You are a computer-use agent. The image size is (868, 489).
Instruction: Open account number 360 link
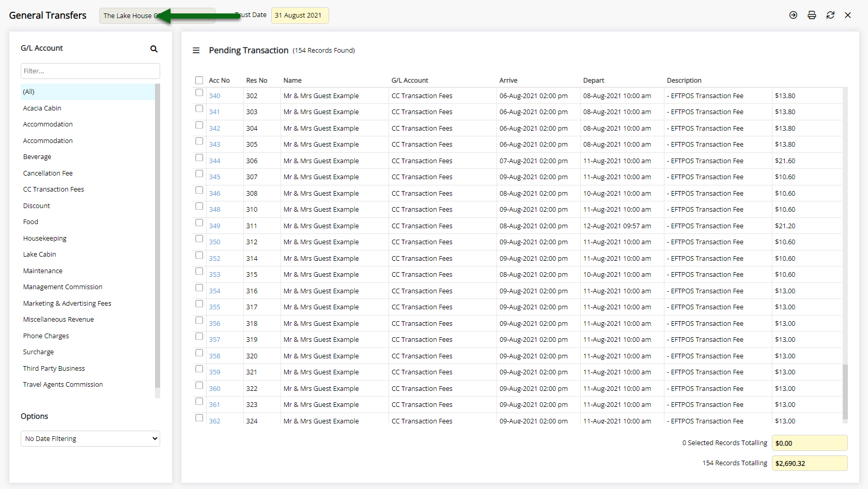[x=214, y=389]
